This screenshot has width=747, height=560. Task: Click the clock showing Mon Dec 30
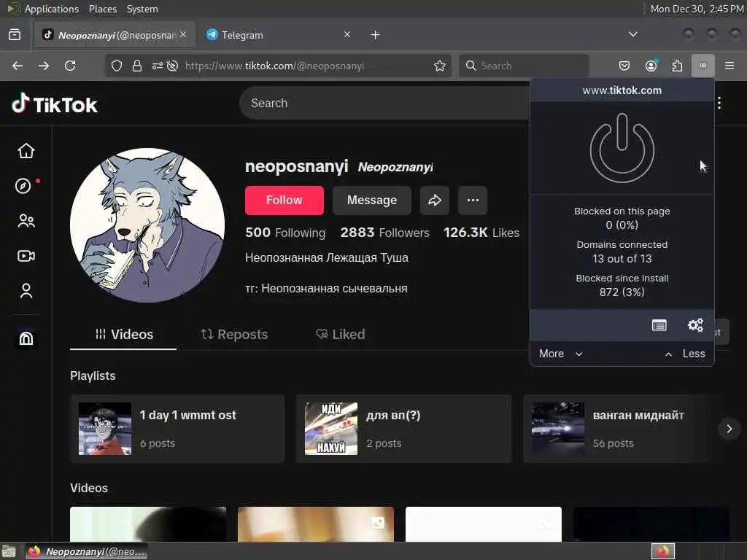point(696,9)
